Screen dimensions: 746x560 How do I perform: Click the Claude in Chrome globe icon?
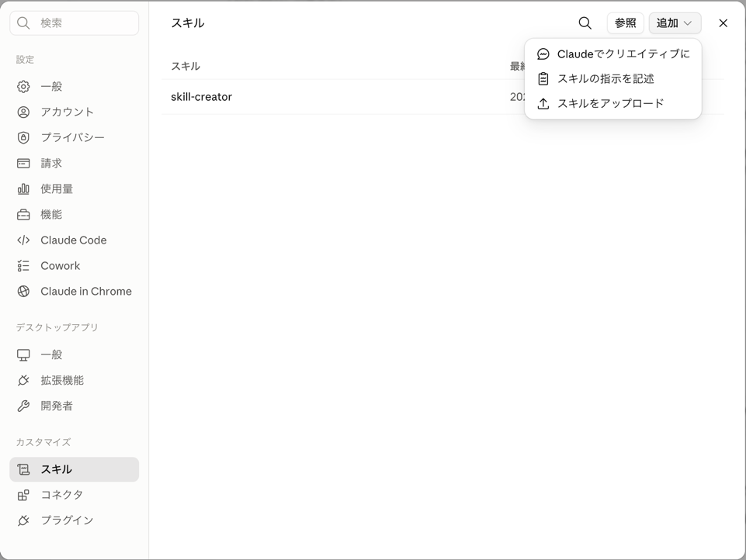pyautogui.click(x=23, y=292)
